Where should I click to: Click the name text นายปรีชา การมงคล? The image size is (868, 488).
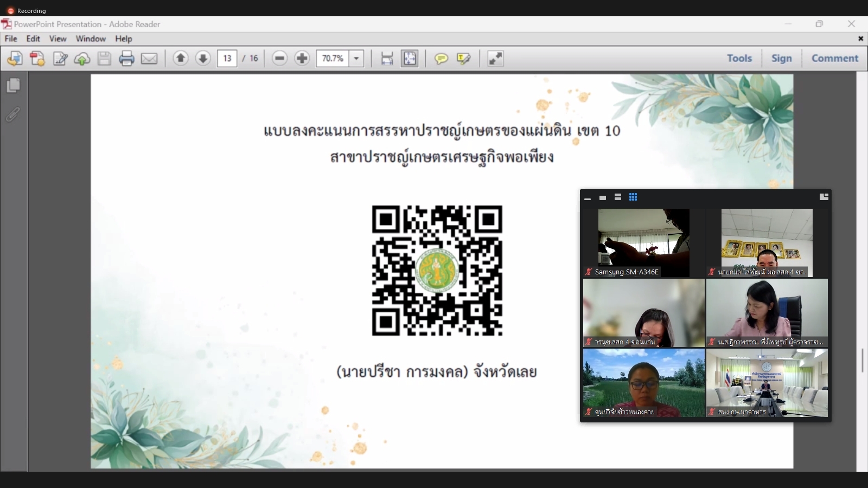(x=402, y=372)
